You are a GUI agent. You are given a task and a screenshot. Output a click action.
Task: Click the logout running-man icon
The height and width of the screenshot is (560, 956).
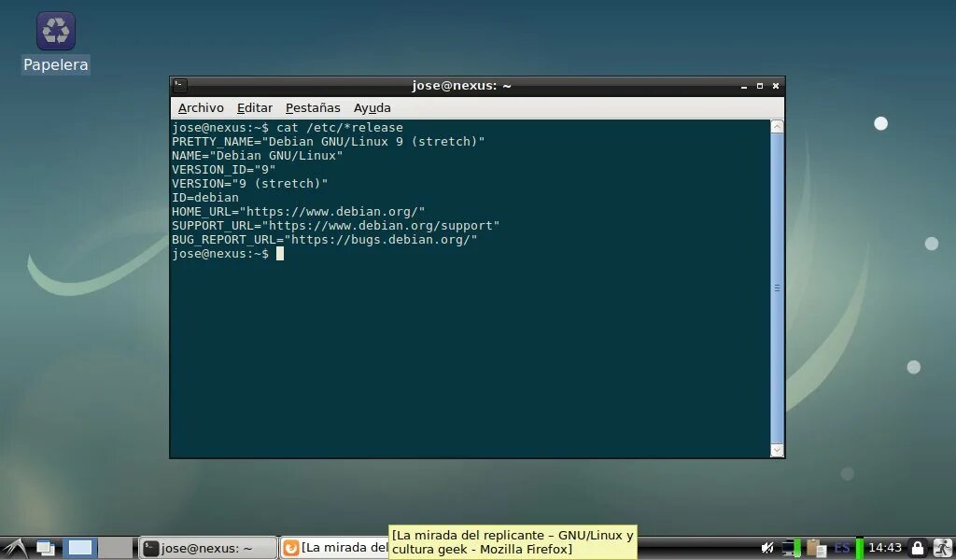(942, 548)
